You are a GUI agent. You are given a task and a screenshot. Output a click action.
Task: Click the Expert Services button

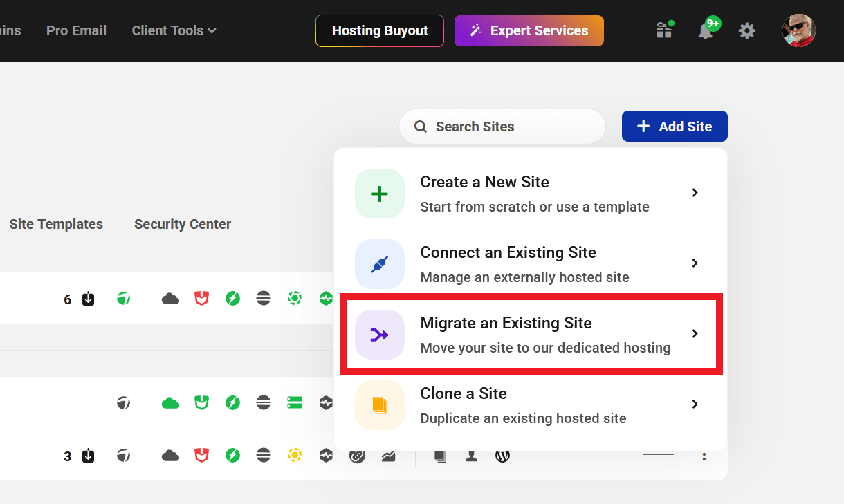coord(529,30)
